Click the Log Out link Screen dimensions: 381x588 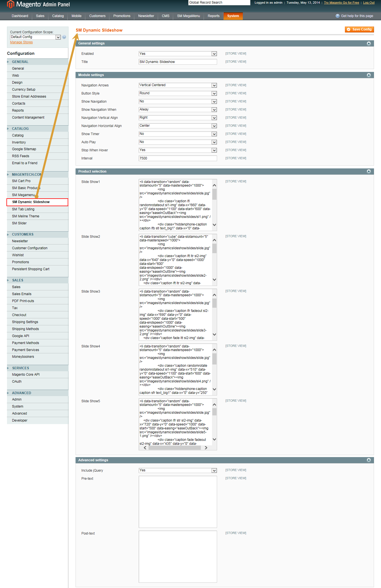click(x=369, y=3)
